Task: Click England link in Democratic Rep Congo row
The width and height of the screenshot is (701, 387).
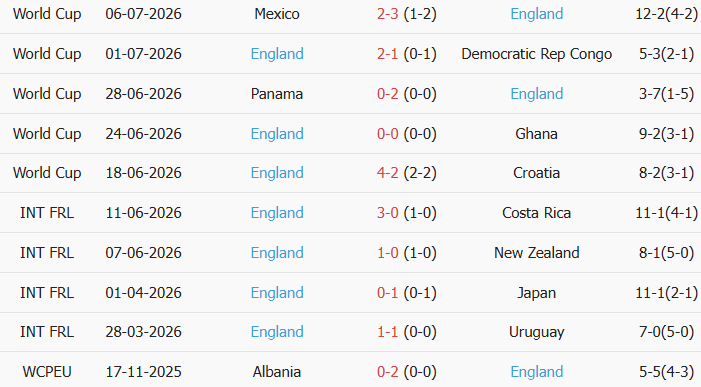Action: pos(277,54)
